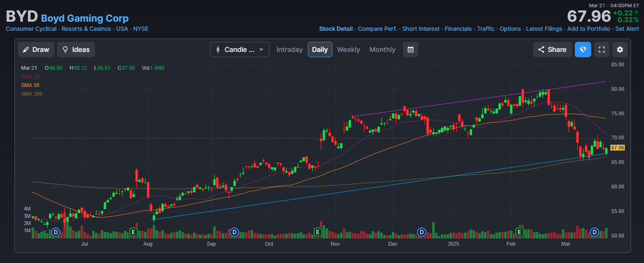The width and height of the screenshot is (644, 263).
Task: Switch to the Weekly timeframe
Action: [x=348, y=50]
